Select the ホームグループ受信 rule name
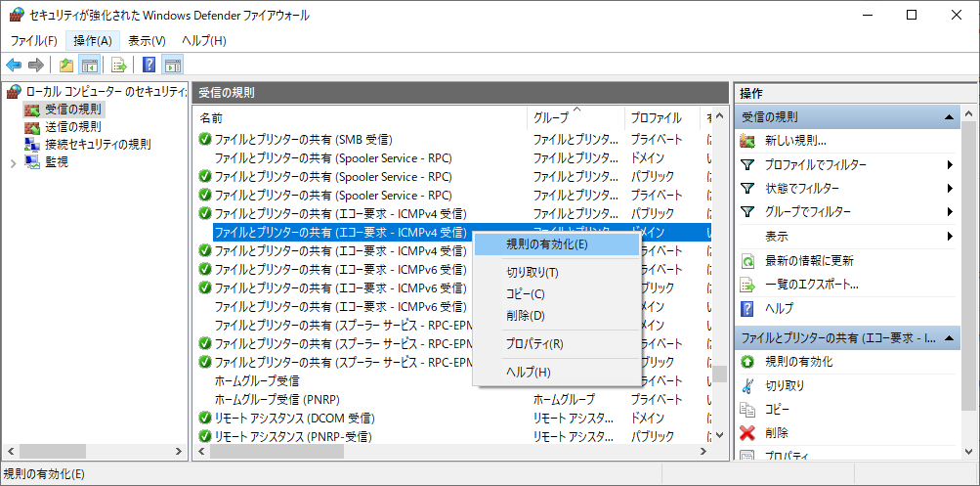This screenshot has height=486, width=980. click(x=257, y=380)
